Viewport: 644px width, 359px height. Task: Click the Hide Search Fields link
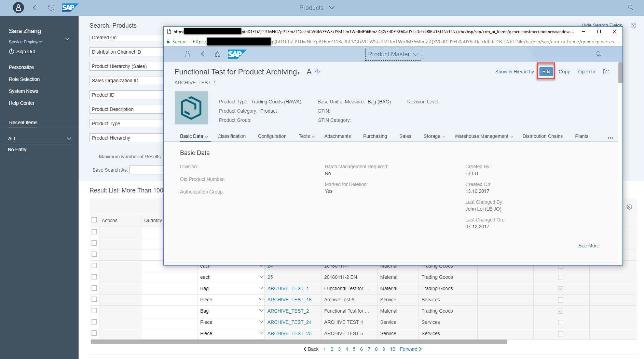(602, 25)
